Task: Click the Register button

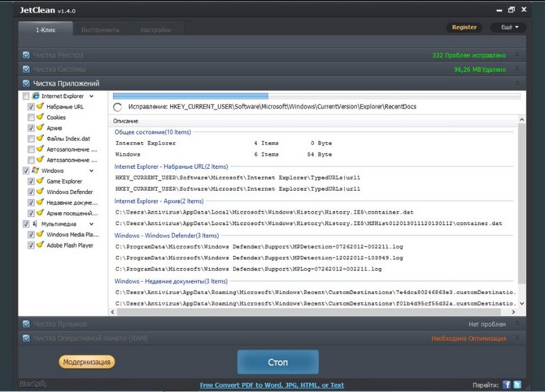Action: pos(464,27)
